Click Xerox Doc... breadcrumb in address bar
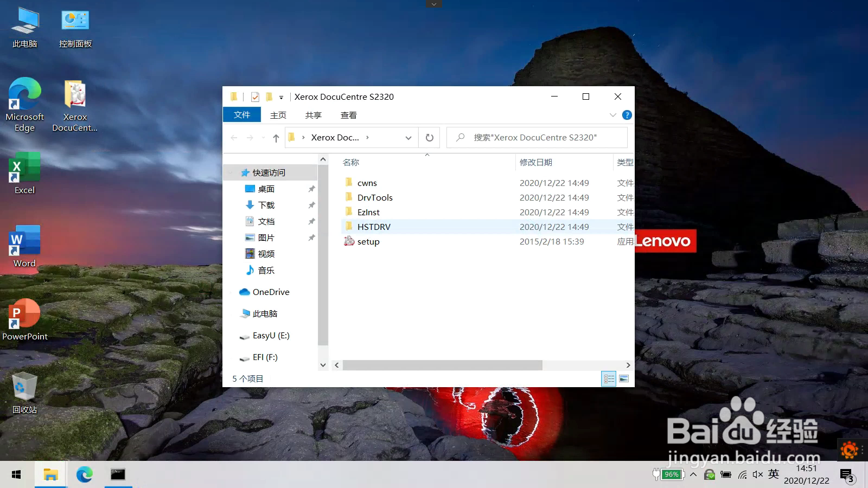 pos(335,138)
